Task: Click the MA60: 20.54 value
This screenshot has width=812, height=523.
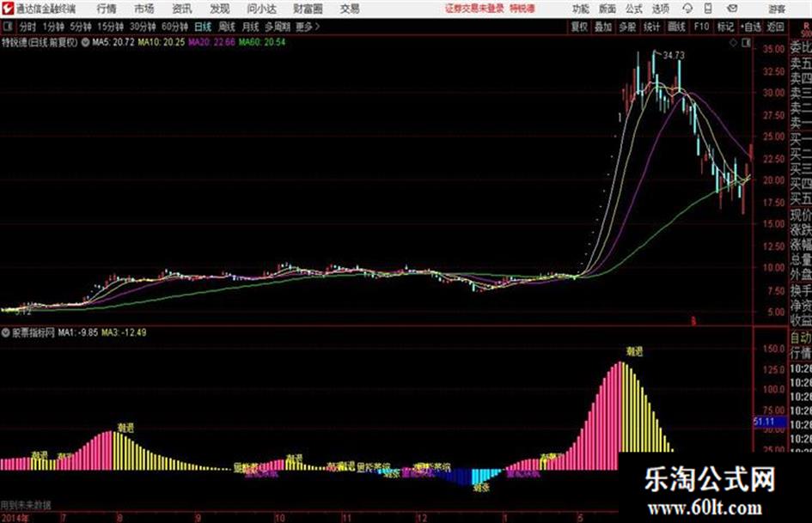Action: tap(262, 42)
